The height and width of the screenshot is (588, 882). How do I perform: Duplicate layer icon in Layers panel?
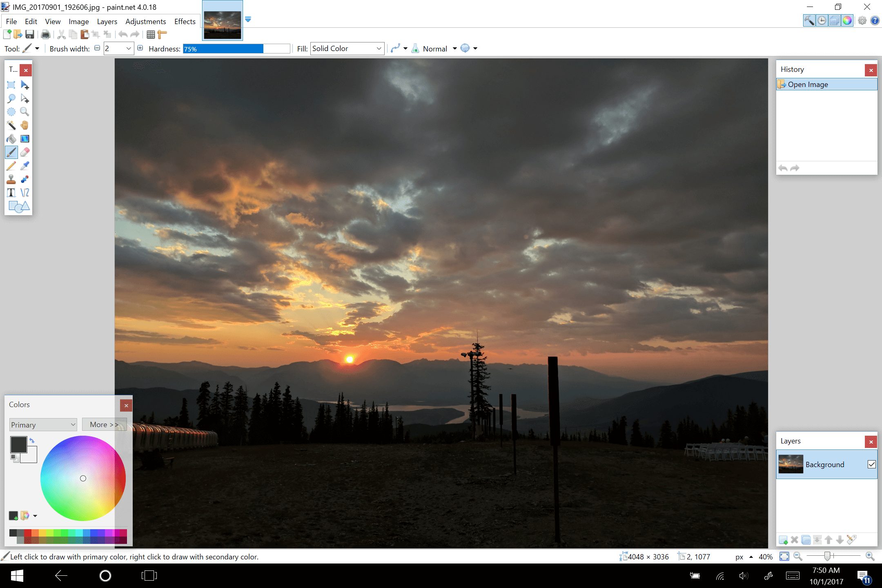coord(806,540)
